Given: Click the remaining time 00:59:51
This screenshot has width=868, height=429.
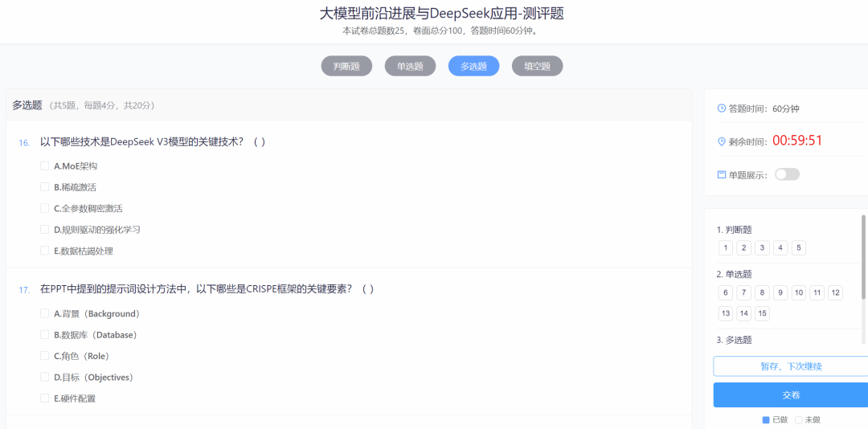Looking at the screenshot, I should click(x=797, y=141).
